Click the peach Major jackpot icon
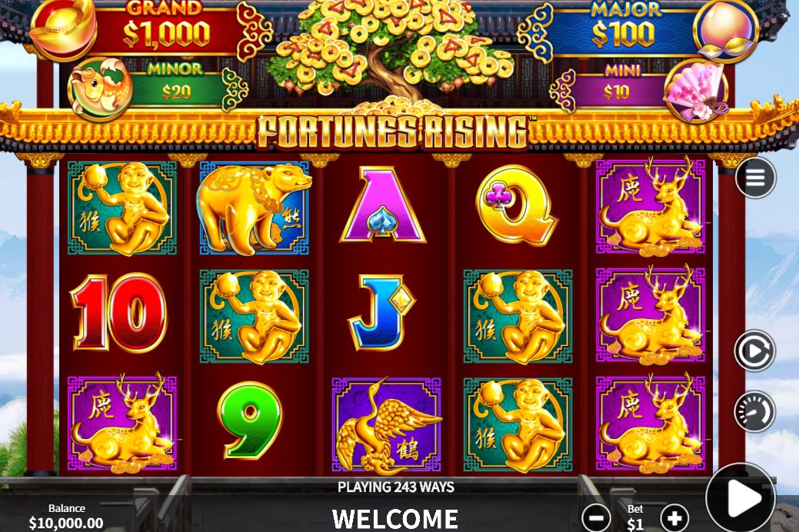Image resolution: width=799 pixels, height=532 pixels. click(x=726, y=30)
